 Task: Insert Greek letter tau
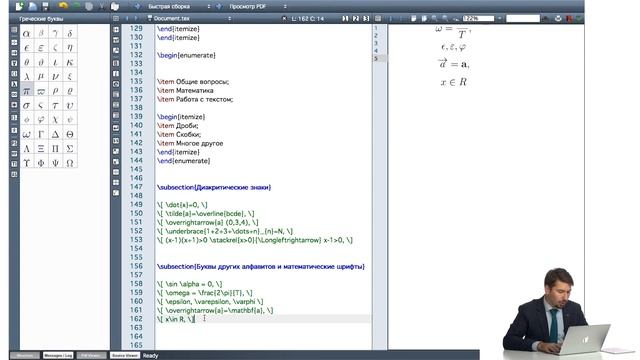coord(55,105)
